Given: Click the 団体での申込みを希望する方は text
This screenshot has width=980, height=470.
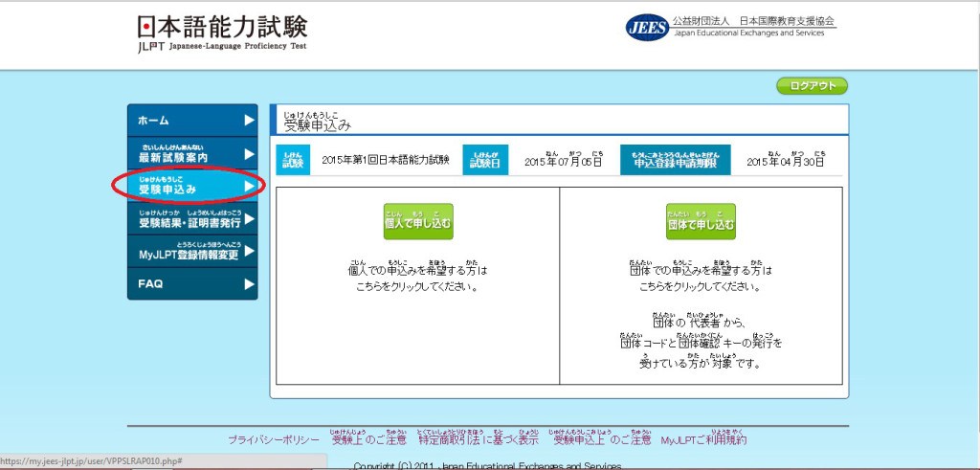Looking at the screenshot, I should (x=701, y=269).
